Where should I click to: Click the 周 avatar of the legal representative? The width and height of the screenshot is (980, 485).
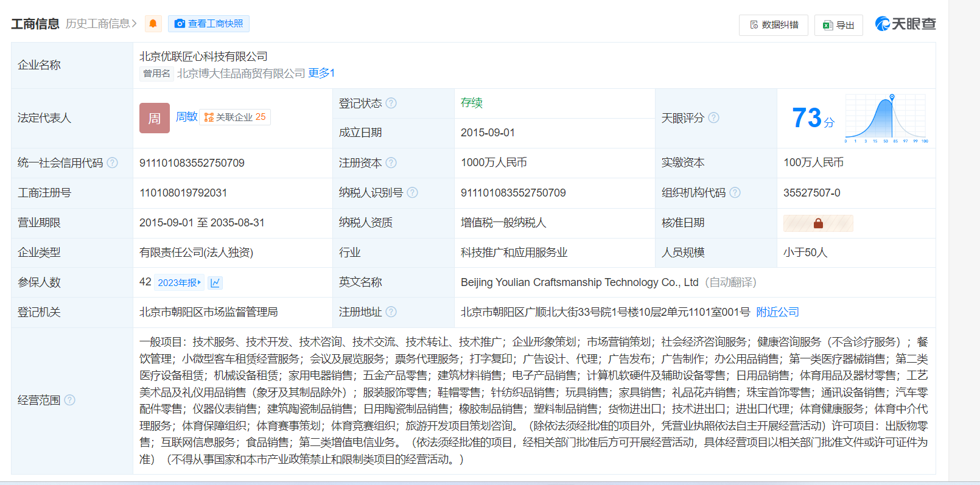155,118
